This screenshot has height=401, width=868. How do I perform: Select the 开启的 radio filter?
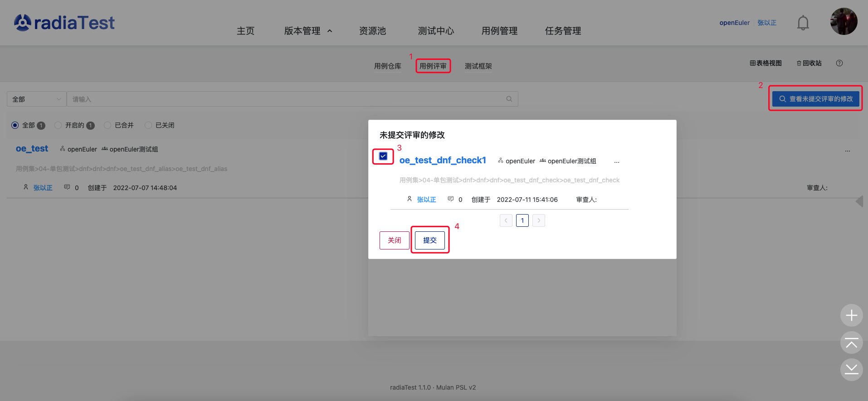point(58,125)
